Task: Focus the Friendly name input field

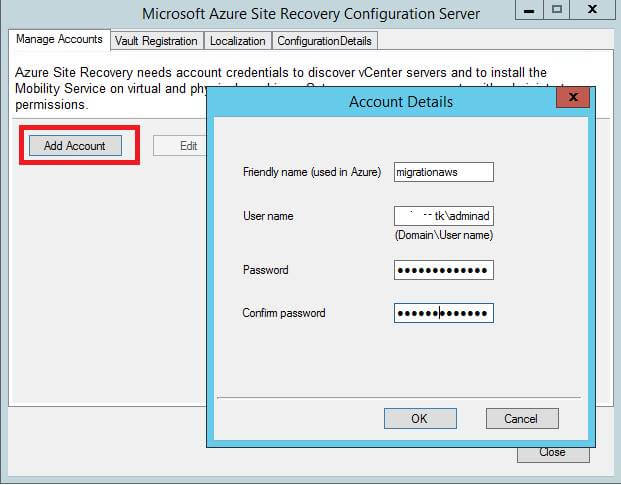Action: click(x=444, y=172)
